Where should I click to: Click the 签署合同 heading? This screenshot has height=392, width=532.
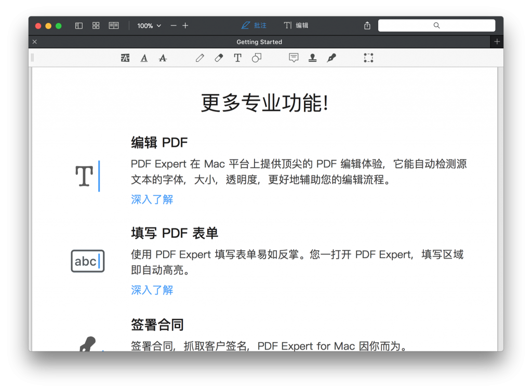point(157,325)
